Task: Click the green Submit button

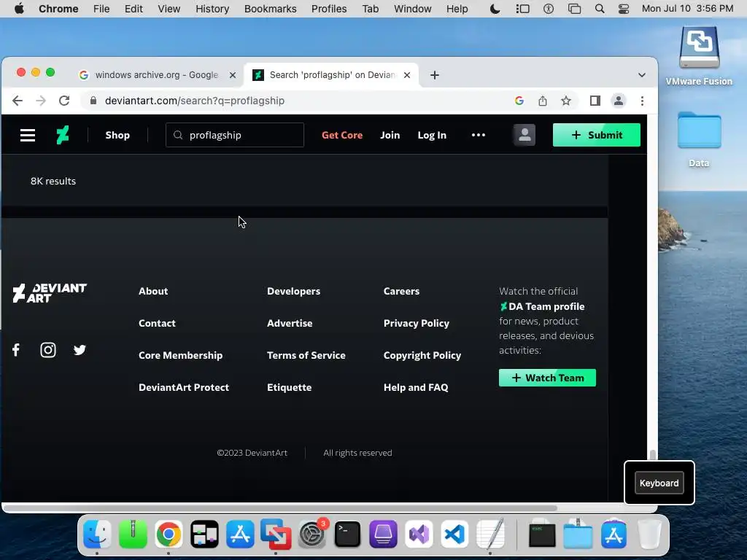Action: coord(597,135)
